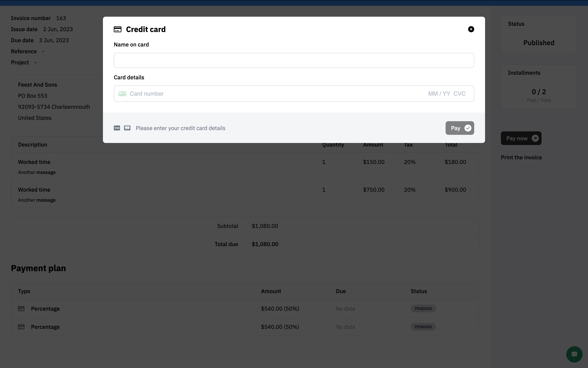This screenshot has width=588, height=368.
Task: Click the 0 / 2 Installments counter
Action: coord(539,92)
